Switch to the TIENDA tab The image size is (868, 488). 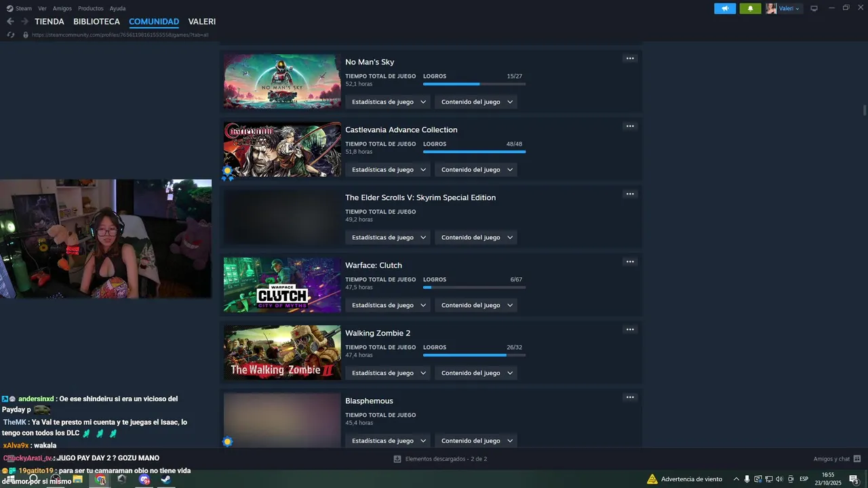pos(50,22)
